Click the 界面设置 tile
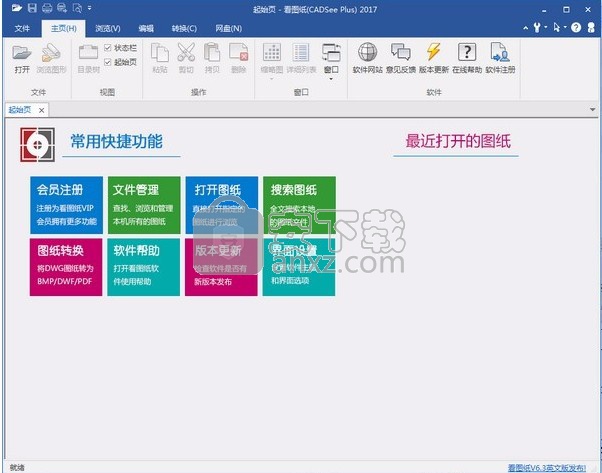This screenshot has height=473, width=602. (299, 267)
